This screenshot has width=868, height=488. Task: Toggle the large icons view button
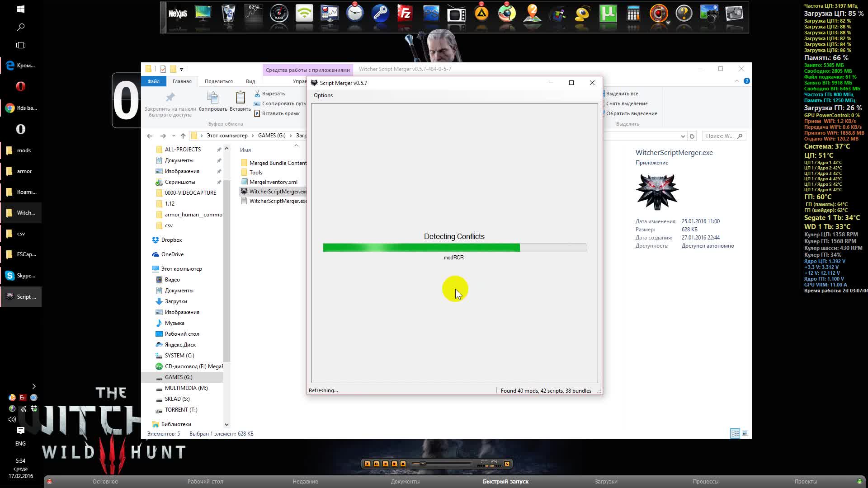[x=745, y=433]
